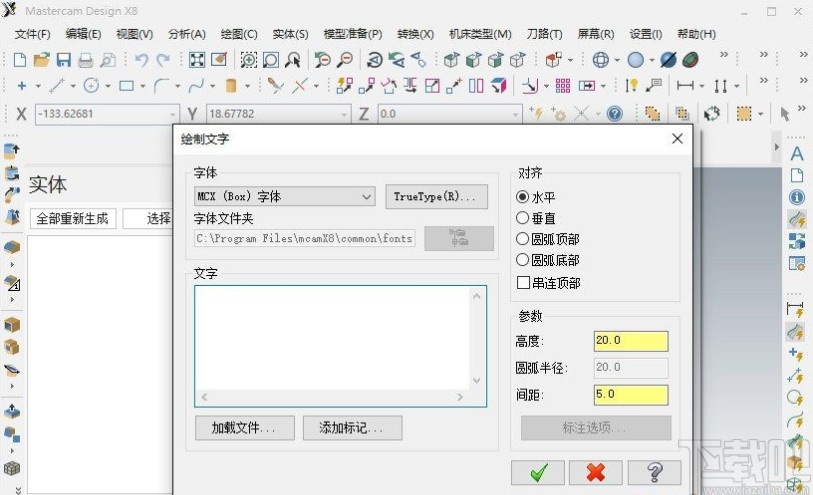
Task: Confirm with the green checkmark button
Action: point(538,472)
